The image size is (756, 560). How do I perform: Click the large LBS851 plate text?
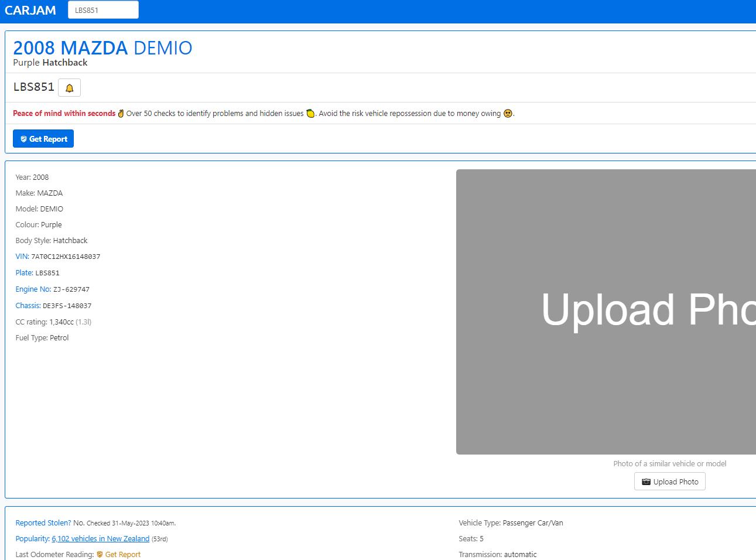tap(34, 87)
